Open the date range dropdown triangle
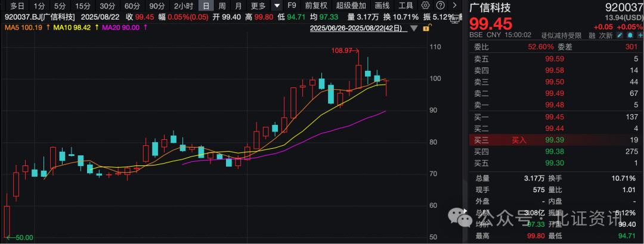This screenshot has height=244, width=644. click(414, 29)
